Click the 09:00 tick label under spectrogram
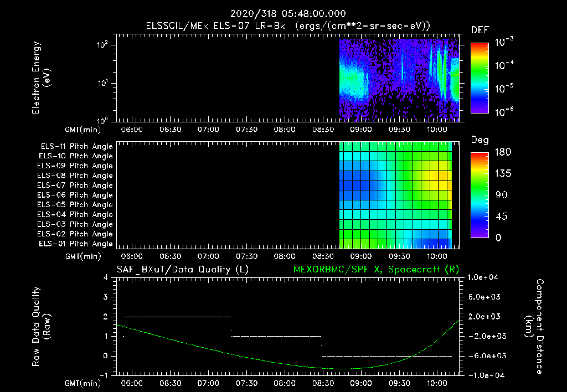 361,130
